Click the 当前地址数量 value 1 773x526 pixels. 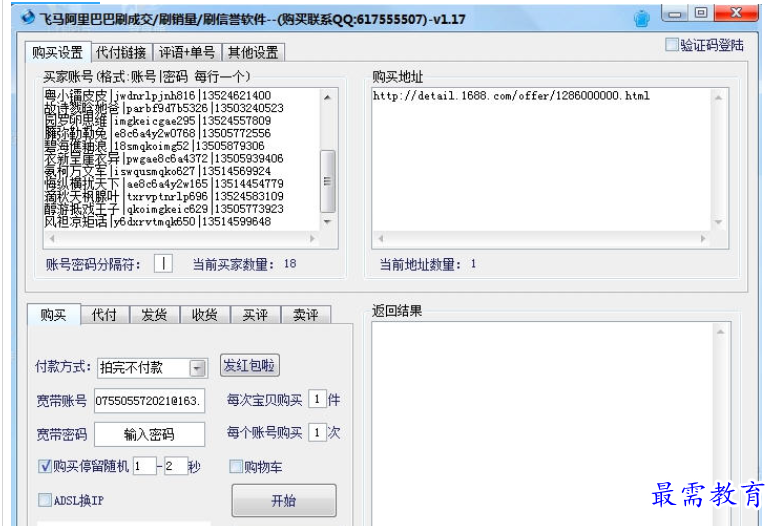473,264
